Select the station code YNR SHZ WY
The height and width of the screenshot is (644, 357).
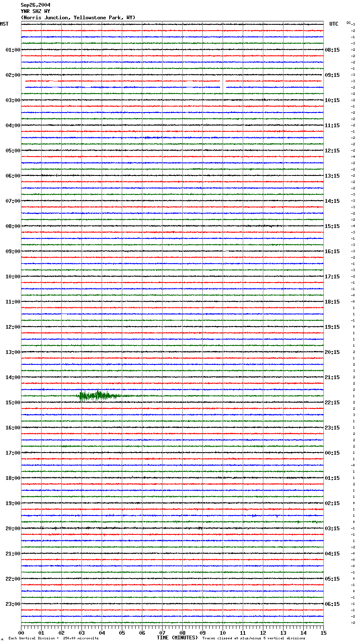coord(35,11)
